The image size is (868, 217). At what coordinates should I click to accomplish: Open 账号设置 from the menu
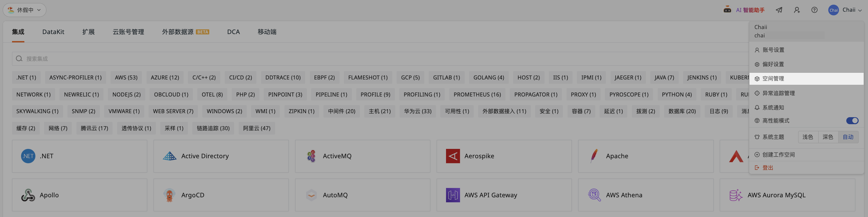pos(806,50)
